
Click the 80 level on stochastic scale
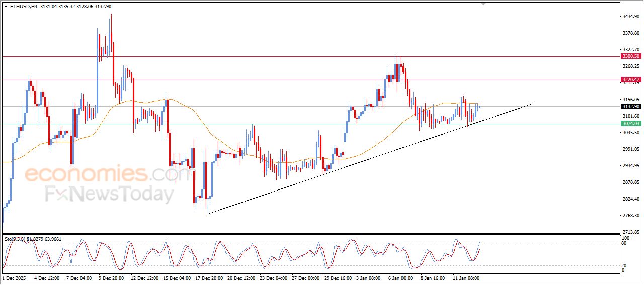click(x=624, y=243)
